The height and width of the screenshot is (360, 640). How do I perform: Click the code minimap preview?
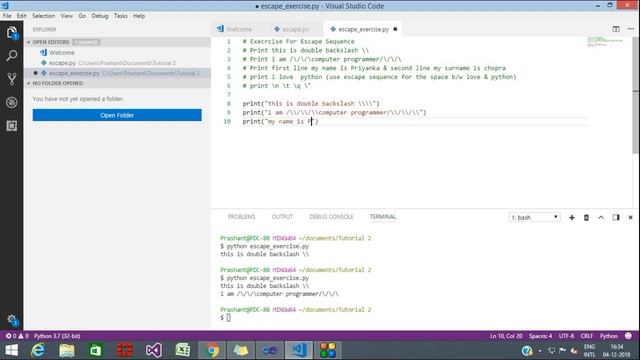[x=605, y=42]
